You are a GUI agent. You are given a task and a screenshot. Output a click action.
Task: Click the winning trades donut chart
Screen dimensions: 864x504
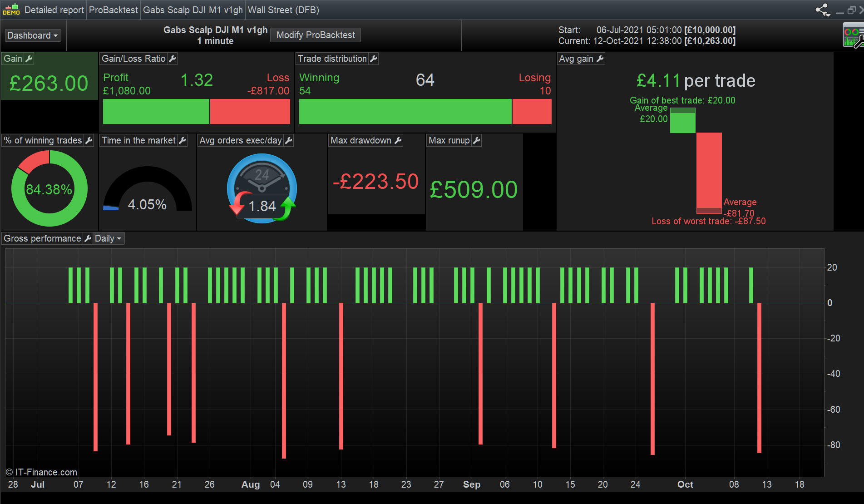pos(49,188)
